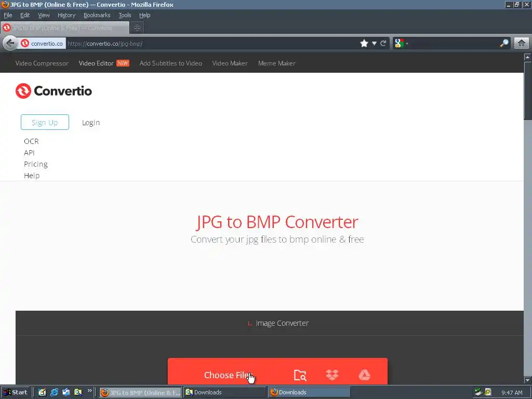Click the Convertio logo
The height and width of the screenshot is (399, 532).
(54, 91)
